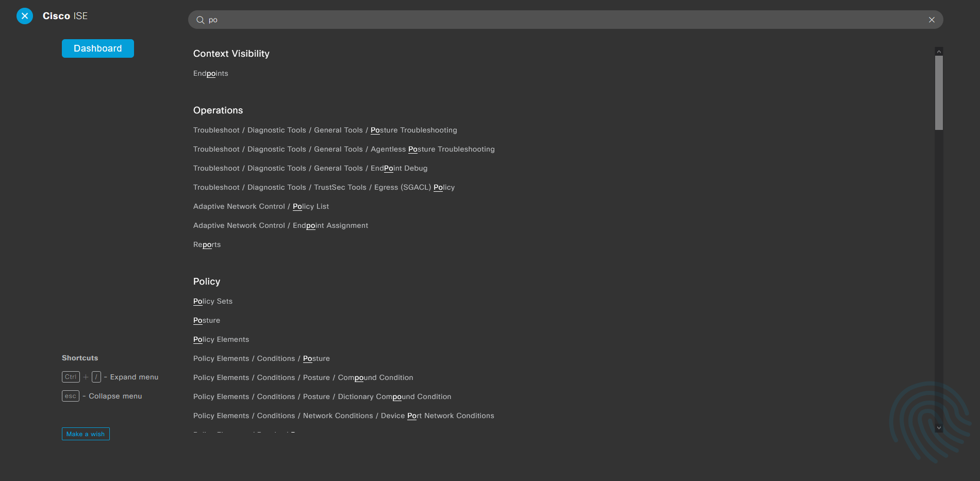The width and height of the screenshot is (980, 481).
Task: Open Adaptive Network Control Endpoint Assignment
Action: (x=280, y=226)
